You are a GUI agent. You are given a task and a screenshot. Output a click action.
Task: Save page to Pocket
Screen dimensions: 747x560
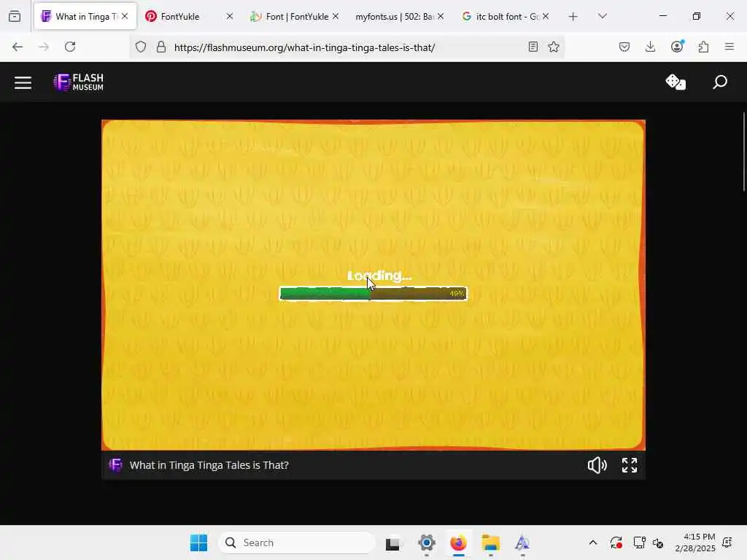tap(624, 47)
